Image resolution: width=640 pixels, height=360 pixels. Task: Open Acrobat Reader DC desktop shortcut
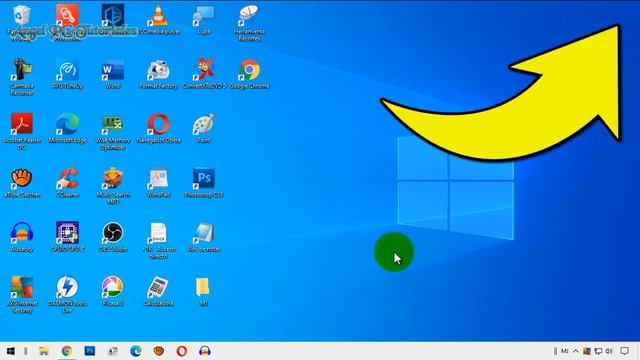coord(22,124)
